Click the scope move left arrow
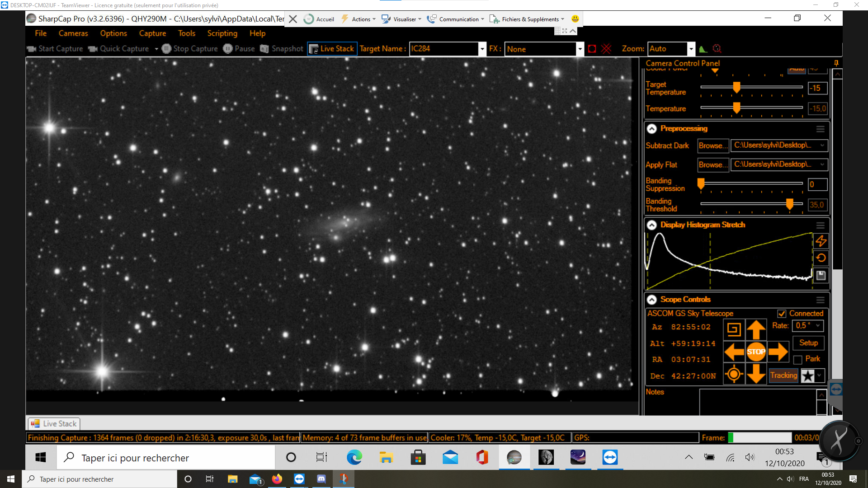 click(x=734, y=352)
